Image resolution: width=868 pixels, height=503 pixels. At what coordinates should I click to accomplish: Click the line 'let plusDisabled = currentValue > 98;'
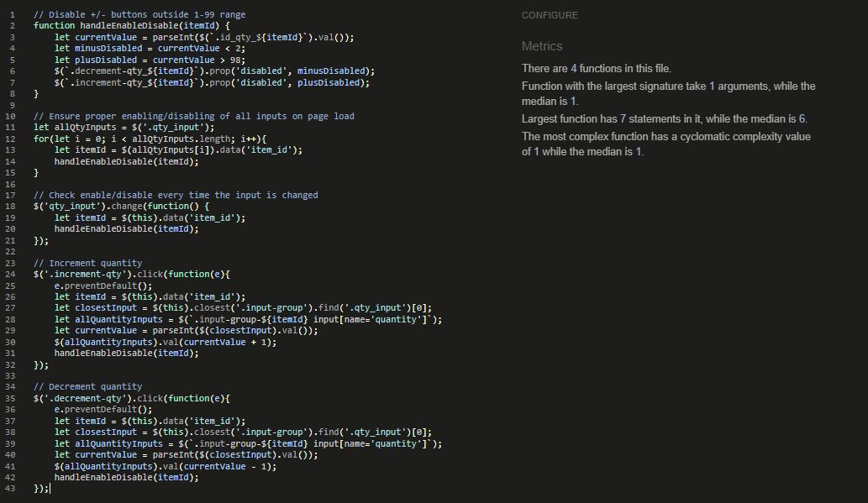pyautogui.click(x=150, y=60)
